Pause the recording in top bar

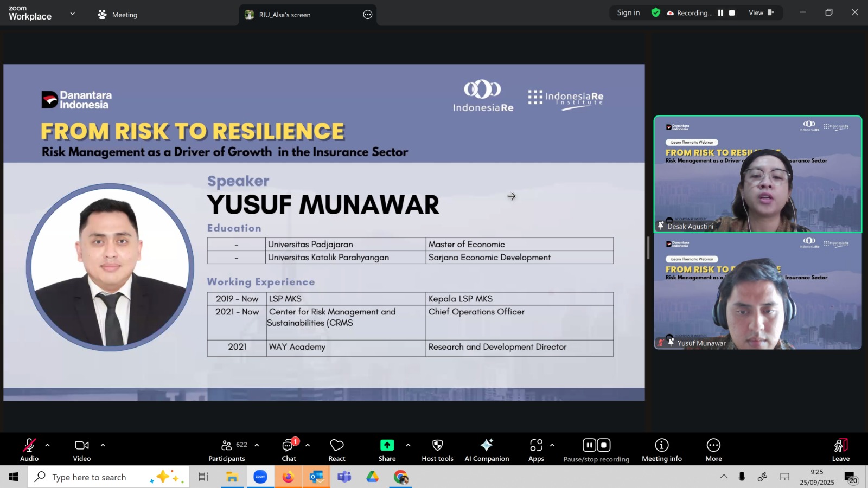coord(720,13)
